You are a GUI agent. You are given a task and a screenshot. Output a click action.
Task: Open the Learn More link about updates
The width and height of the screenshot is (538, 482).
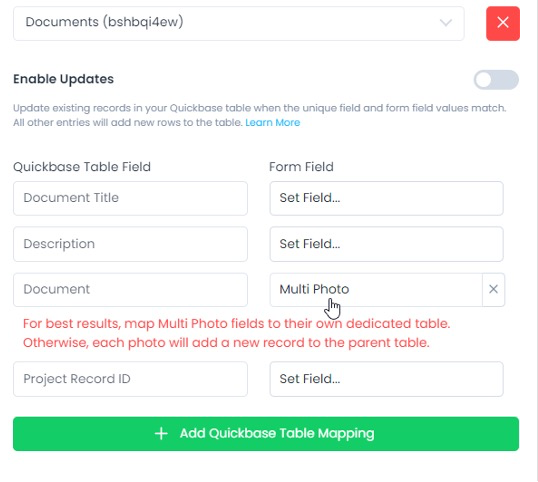click(272, 122)
